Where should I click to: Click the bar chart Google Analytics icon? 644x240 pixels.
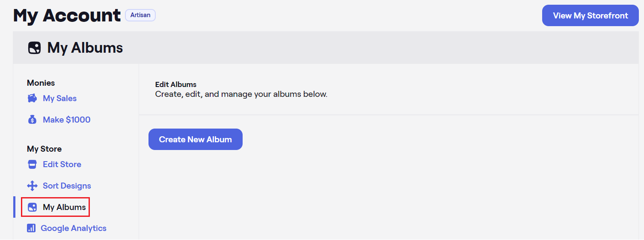pos(31,228)
